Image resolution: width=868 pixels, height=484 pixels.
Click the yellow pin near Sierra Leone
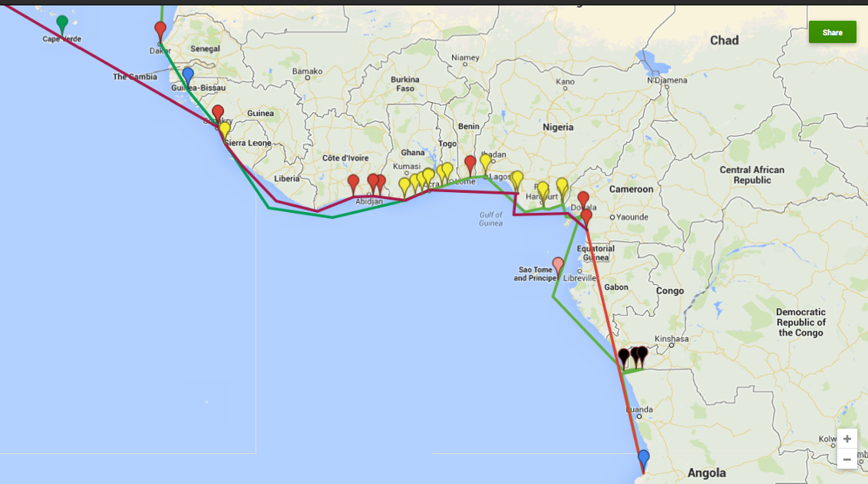pyautogui.click(x=225, y=130)
